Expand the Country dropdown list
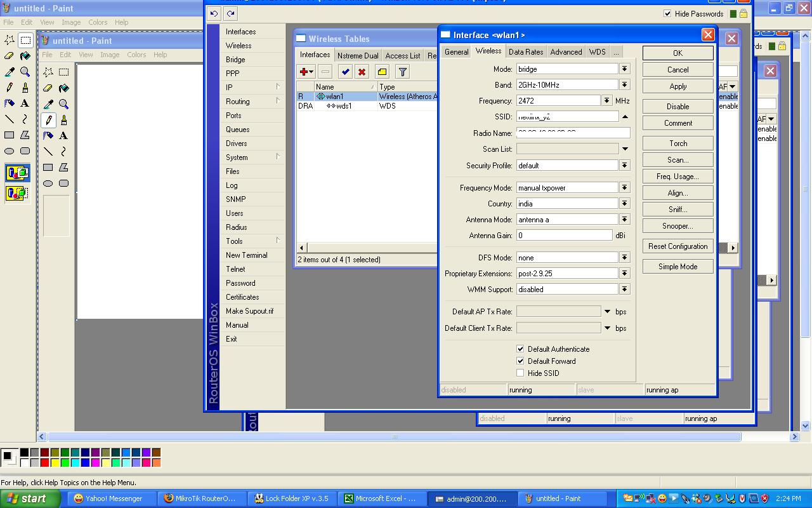This screenshot has width=812, height=508. pos(624,203)
